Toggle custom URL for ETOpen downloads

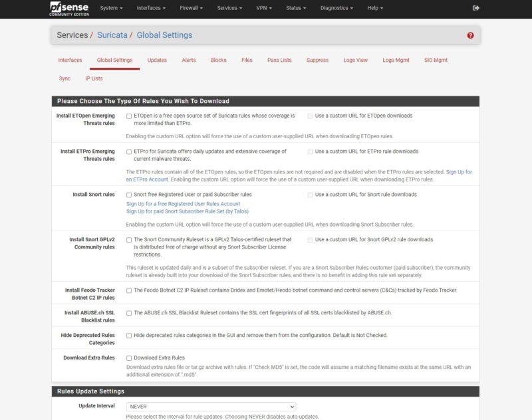[310, 116]
